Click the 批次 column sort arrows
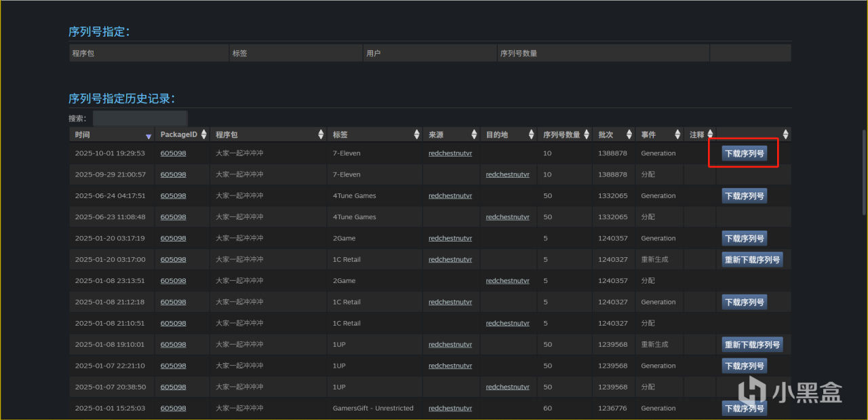 pyautogui.click(x=629, y=135)
